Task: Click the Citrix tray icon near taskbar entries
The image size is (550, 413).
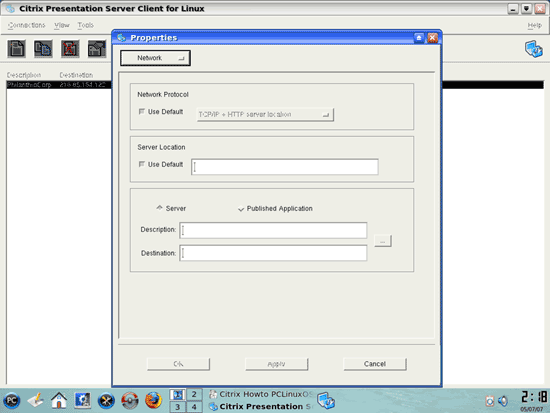Action: click(x=326, y=401)
